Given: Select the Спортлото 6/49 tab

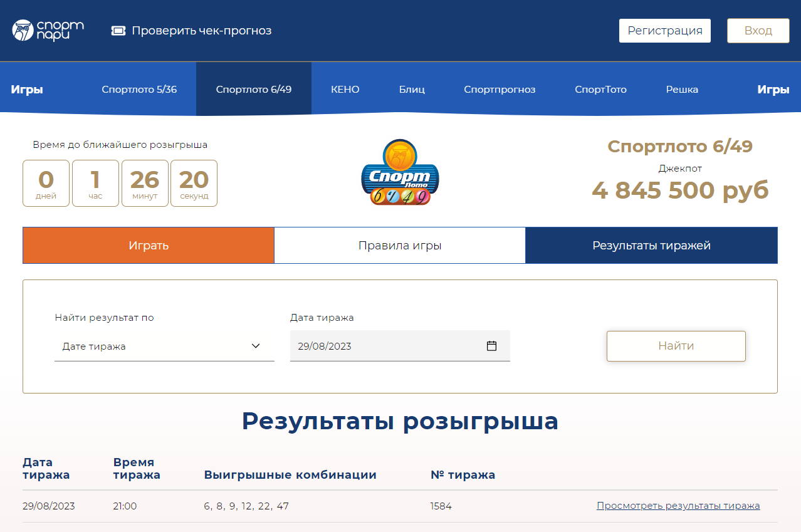Looking at the screenshot, I should click(x=254, y=89).
